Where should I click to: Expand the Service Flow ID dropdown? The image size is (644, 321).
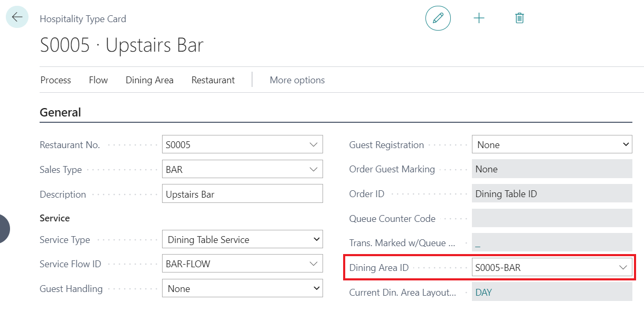tap(314, 264)
